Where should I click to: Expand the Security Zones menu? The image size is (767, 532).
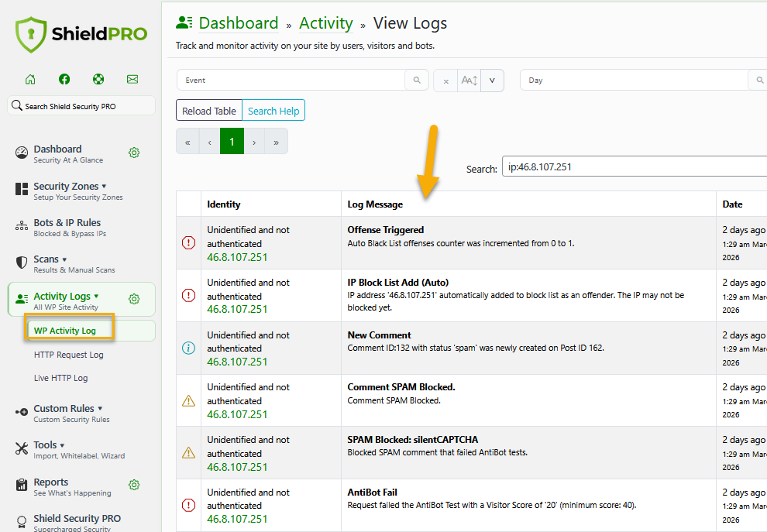(104, 187)
